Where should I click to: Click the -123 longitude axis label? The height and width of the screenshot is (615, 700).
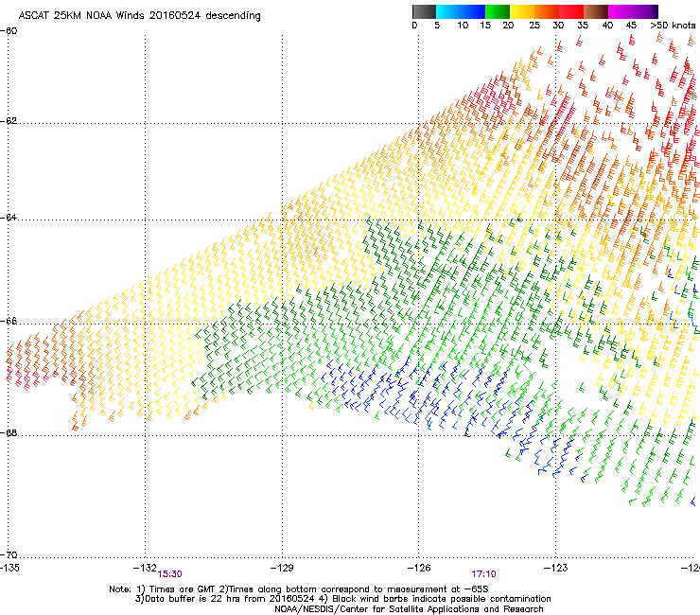point(556,568)
